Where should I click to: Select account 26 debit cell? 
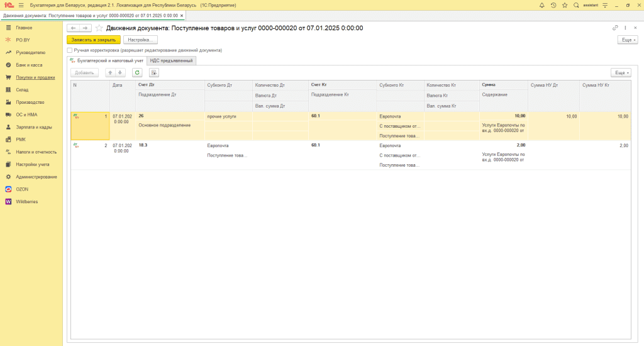(x=170, y=116)
